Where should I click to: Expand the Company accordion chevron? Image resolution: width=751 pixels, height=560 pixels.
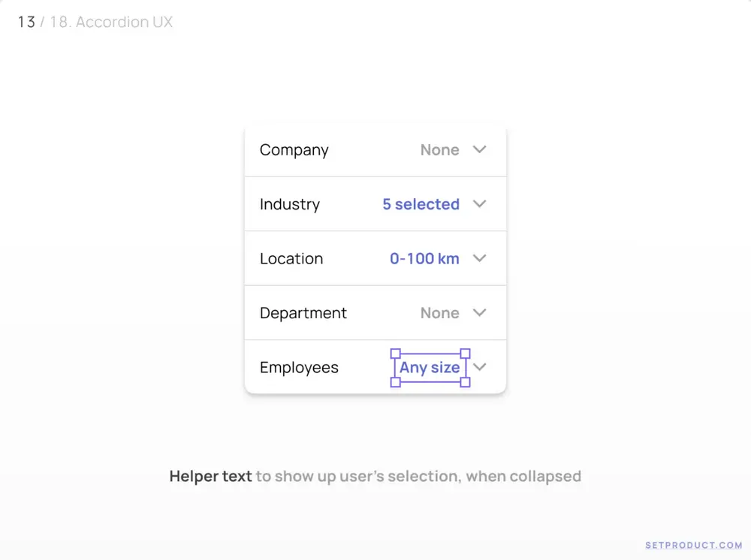(x=479, y=149)
